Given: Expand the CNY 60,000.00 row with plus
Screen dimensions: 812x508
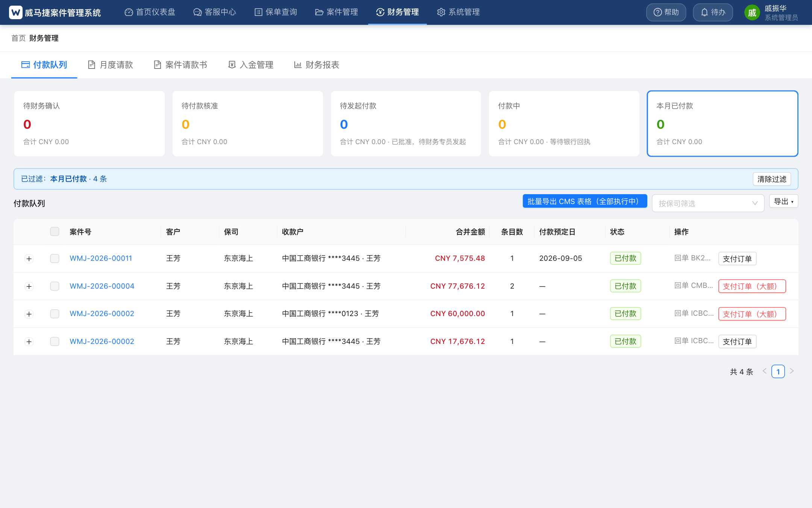Looking at the screenshot, I should [29, 314].
